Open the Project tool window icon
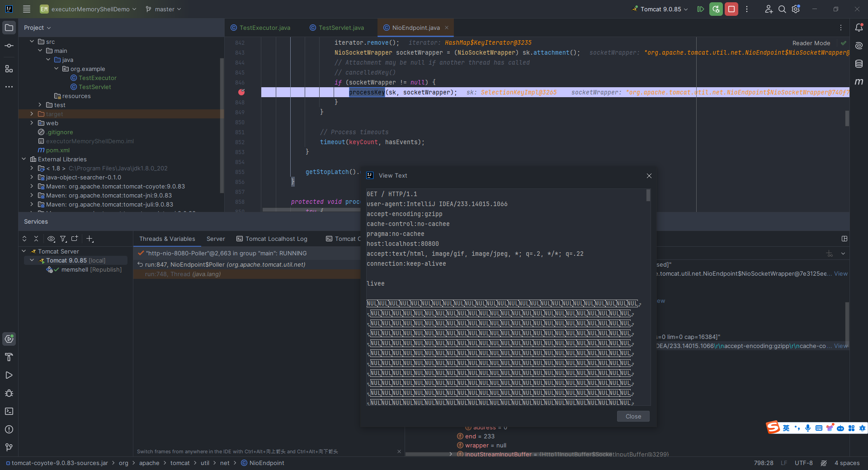This screenshot has width=868, height=470. coord(9,28)
